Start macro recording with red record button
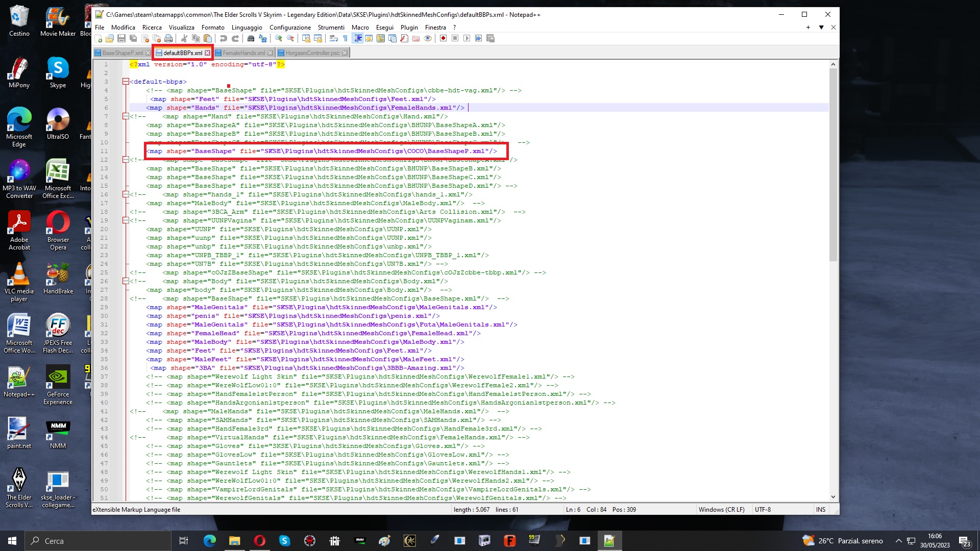 point(444,38)
